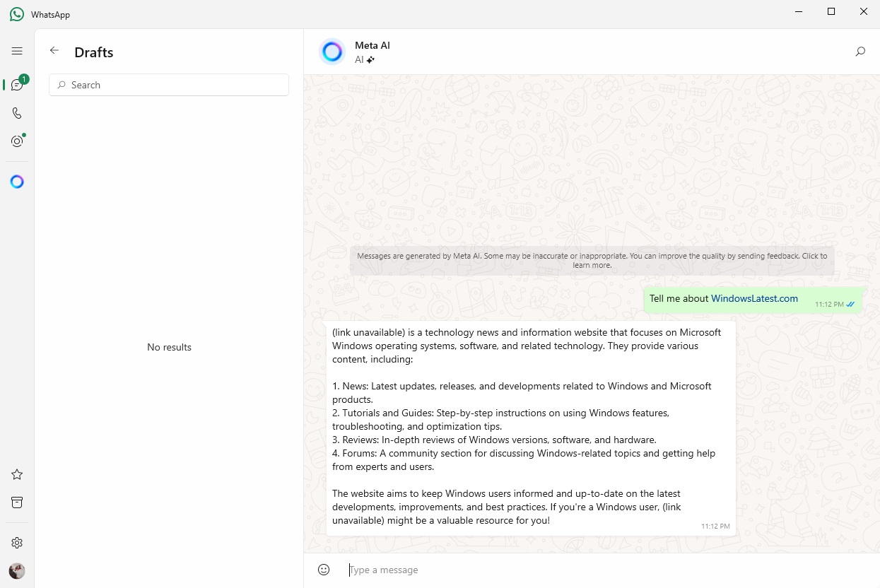Viewport: 880px width, 588px height.
Task: Open Starred messages
Action: tap(17, 474)
